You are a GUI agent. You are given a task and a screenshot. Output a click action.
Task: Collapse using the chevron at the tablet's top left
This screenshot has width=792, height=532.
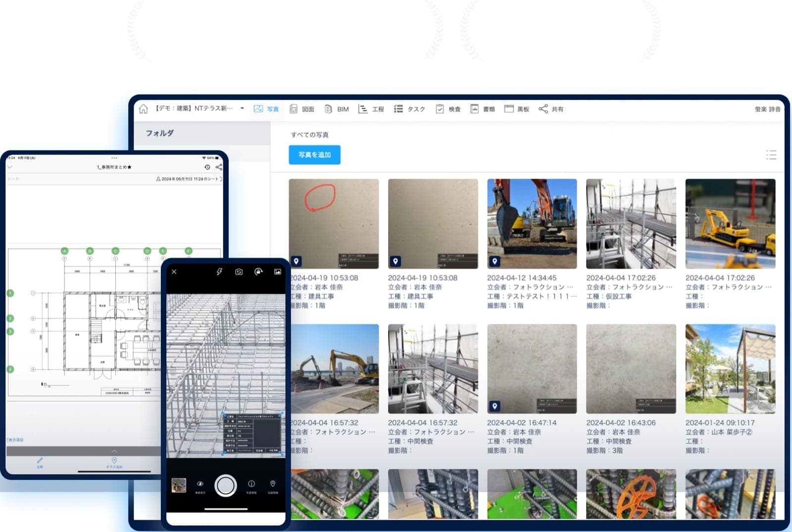click(x=9, y=167)
